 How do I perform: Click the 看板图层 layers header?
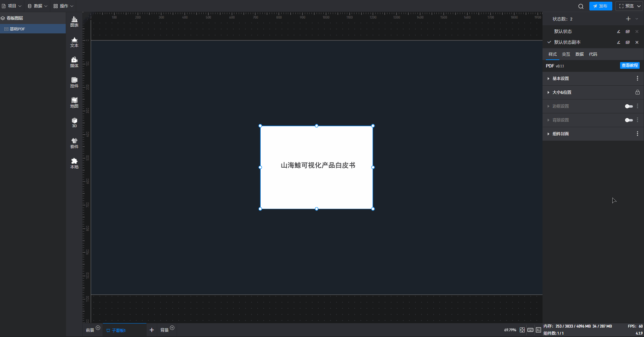(33, 18)
